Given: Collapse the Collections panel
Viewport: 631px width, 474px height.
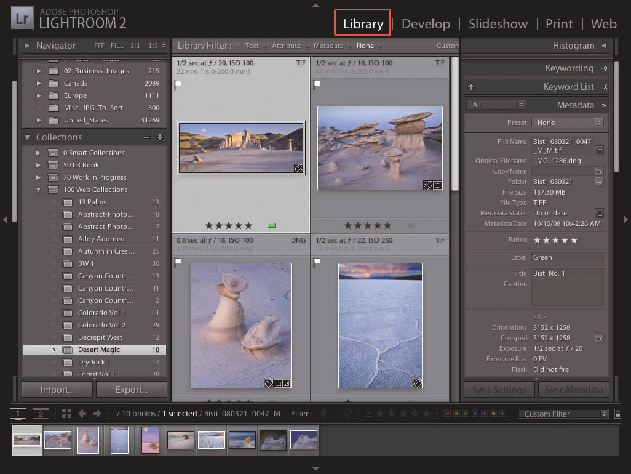Looking at the screenshot, I should (x=27, y=137).
